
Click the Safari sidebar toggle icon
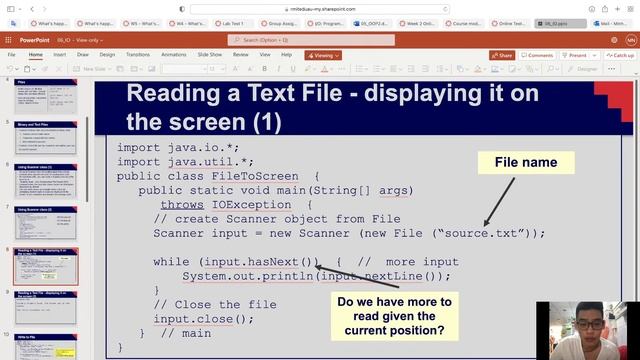coord(11,9)
